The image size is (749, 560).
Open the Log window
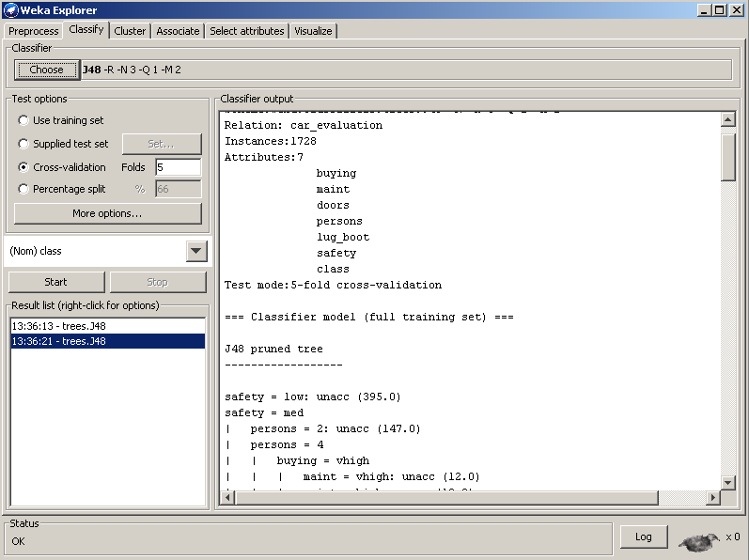(644, 537)
